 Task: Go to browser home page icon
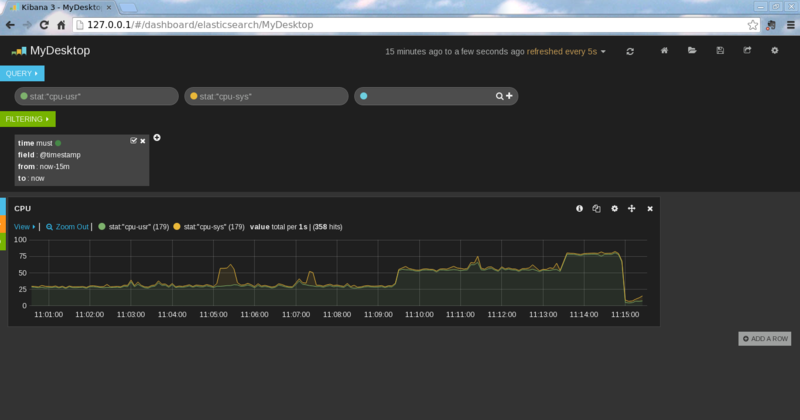pyautogui.click(x=61, y=24)
